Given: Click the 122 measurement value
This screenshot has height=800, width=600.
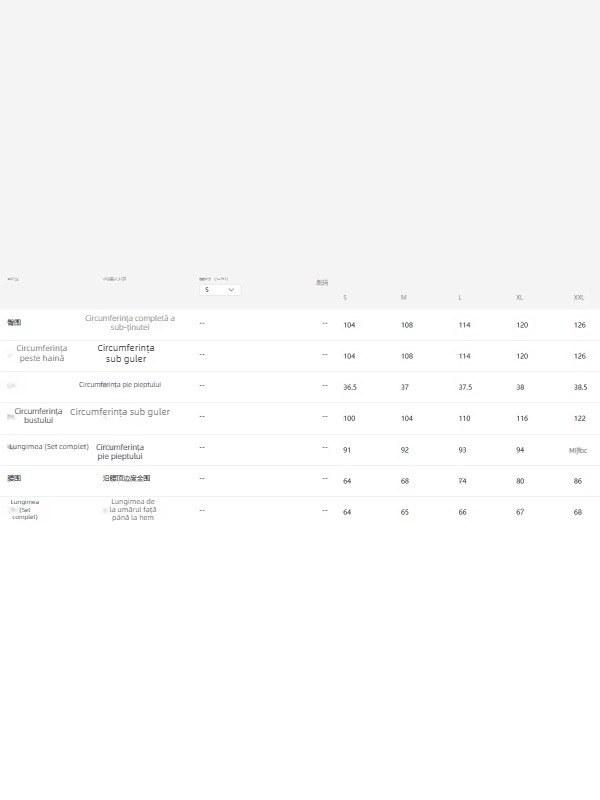Looking at the screenshot, I should pos(580,419).
